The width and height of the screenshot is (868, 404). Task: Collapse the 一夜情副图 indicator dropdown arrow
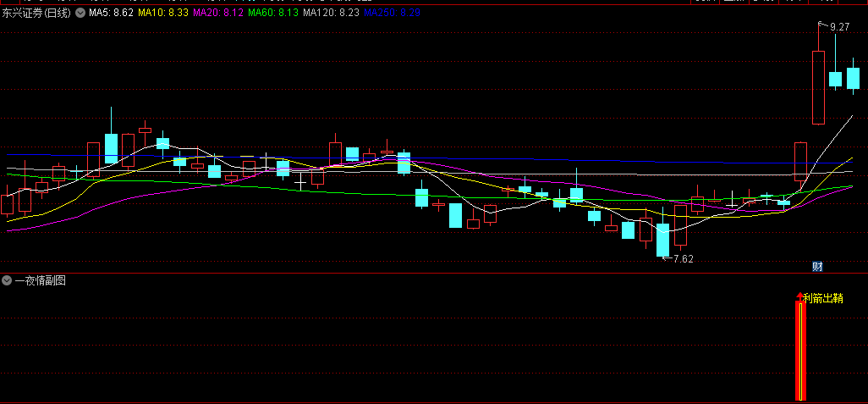tap(7, 280)
